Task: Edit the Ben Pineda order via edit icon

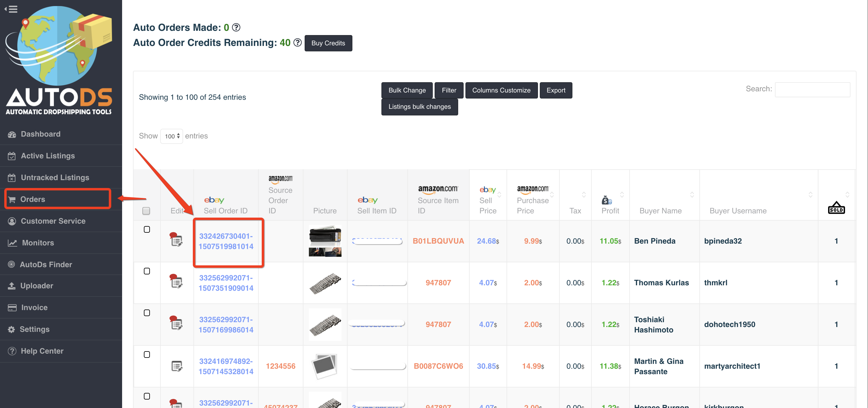Action: point(176,240)
